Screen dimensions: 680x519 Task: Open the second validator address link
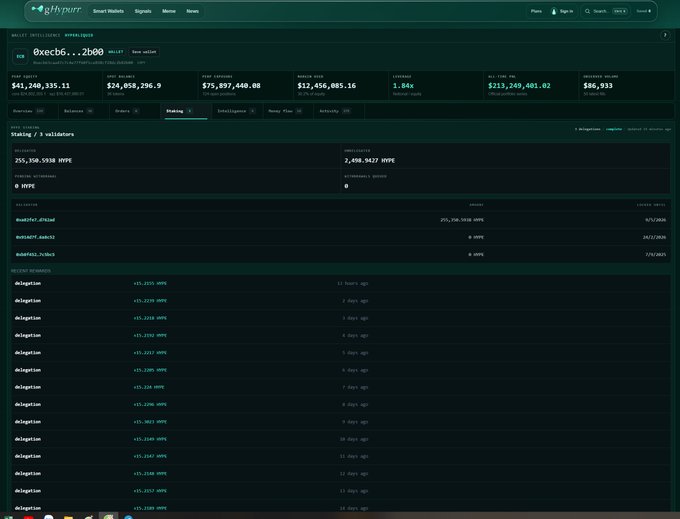(35, 237)
